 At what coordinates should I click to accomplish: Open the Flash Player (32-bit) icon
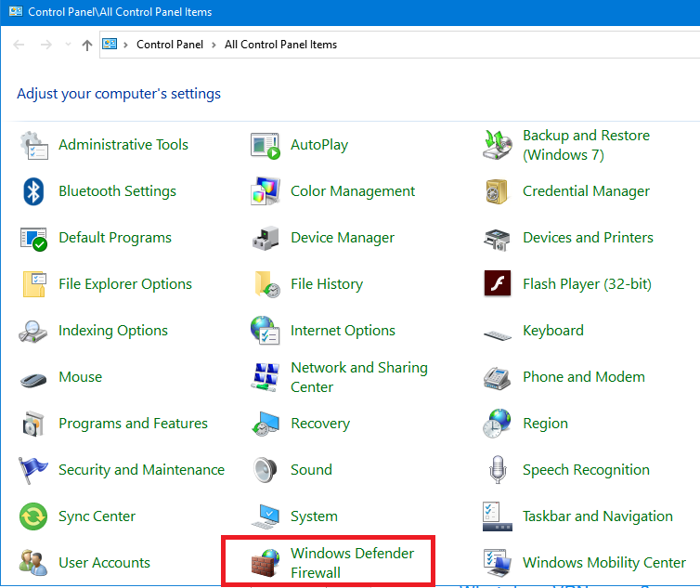[x=498, y=284]
